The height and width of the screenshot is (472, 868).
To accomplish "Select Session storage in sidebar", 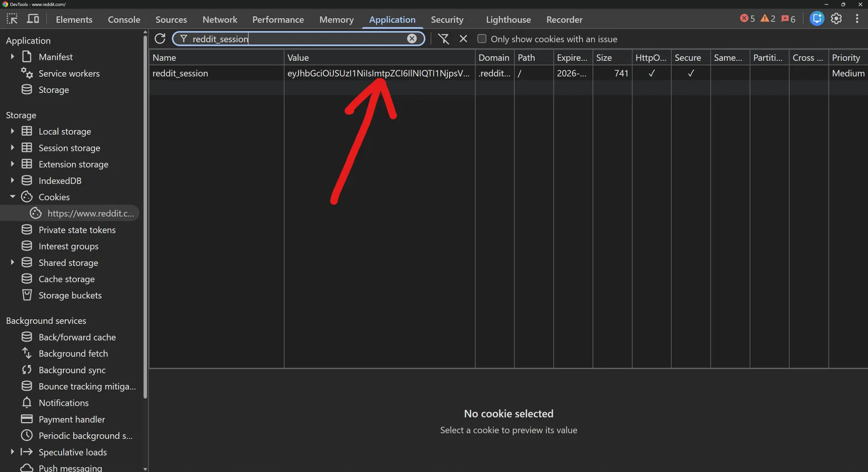I will click(x=69, y=148).
